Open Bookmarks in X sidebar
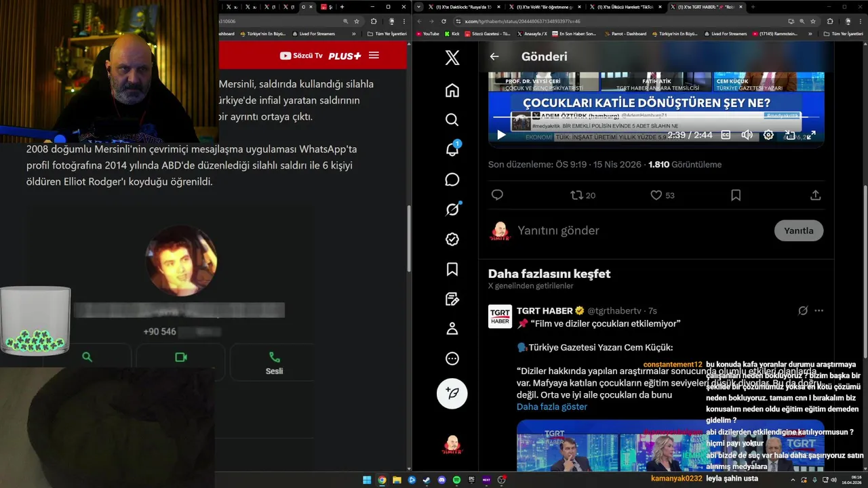Image resolution: width=868 pixels, height=488 pixels. pos(452,269)
